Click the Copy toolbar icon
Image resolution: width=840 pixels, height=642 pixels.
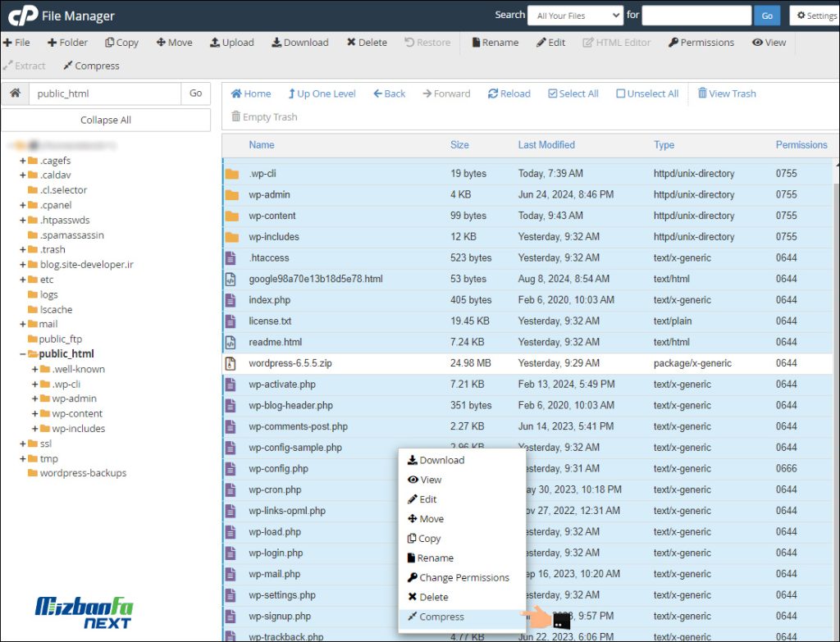[121, 43]
